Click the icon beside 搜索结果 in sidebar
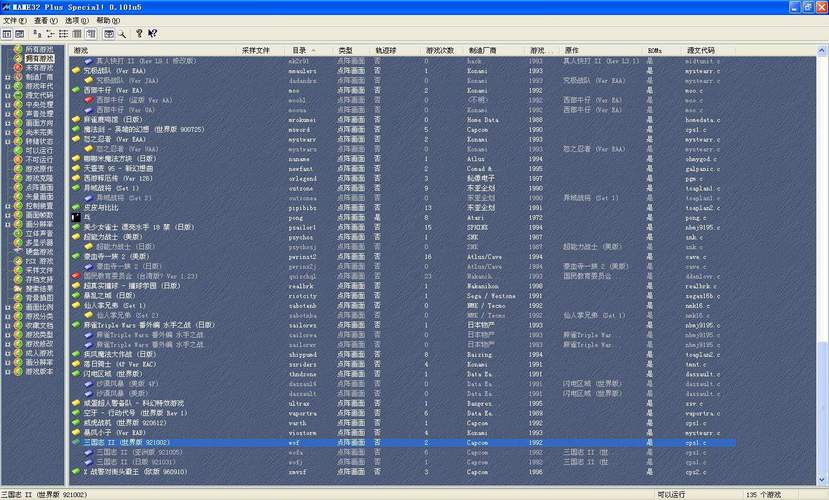Image resolution: width=829 pixels, height=500 pixels. (18, 289)
